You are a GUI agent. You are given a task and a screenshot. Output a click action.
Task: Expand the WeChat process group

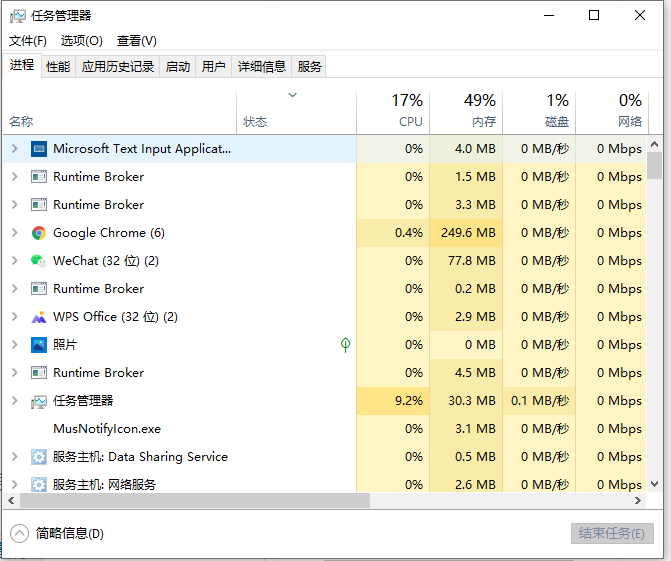coord(14,261)
